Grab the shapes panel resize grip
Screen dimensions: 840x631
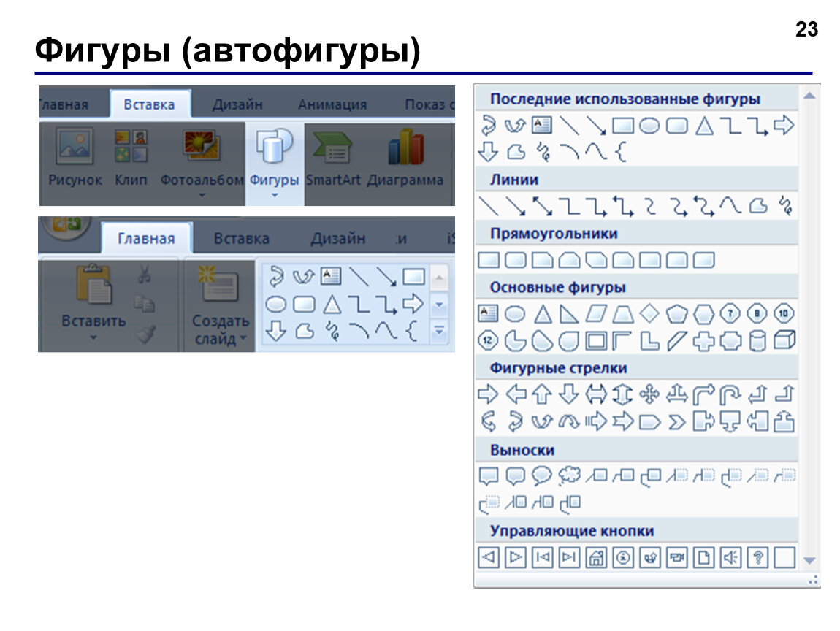pos(813,580)
